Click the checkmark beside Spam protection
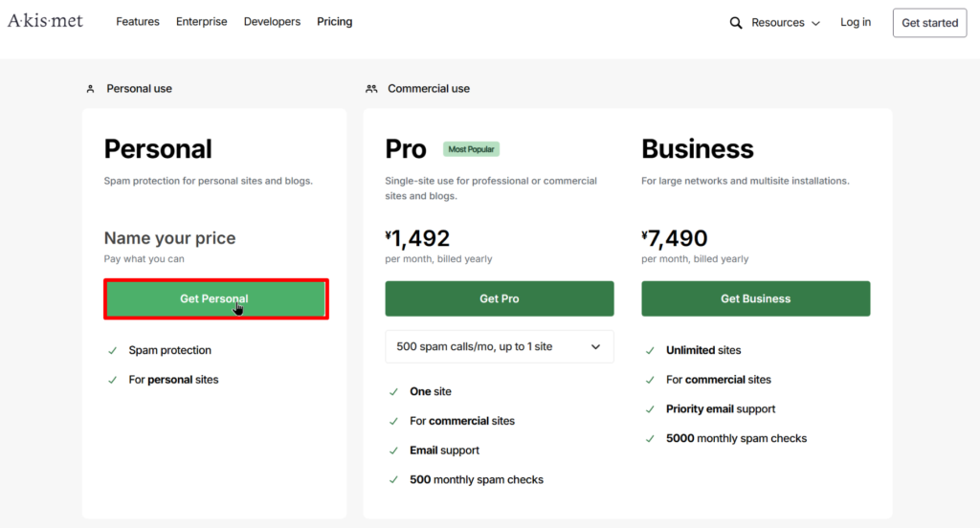 pyautogui.click(x=113, y=351)
